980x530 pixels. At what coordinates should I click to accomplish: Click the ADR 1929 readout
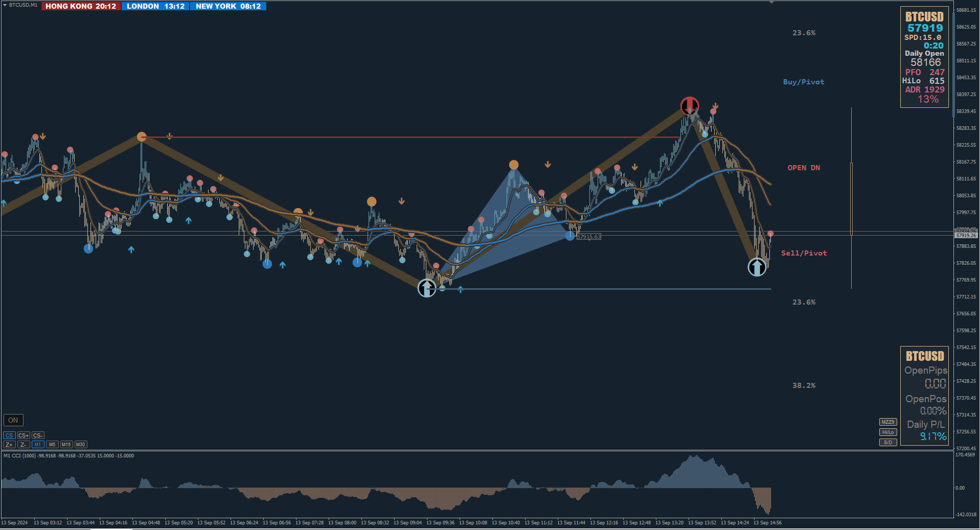925,89
